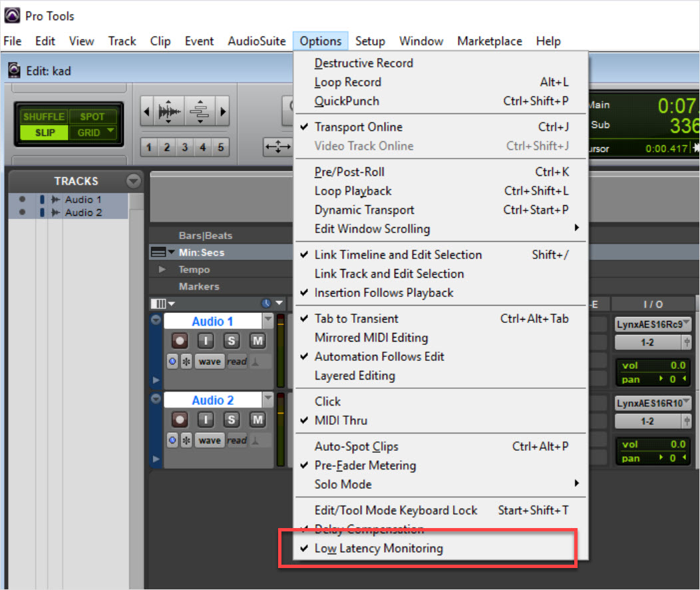Open the Tracks list dropdown menu

[134, 181]
